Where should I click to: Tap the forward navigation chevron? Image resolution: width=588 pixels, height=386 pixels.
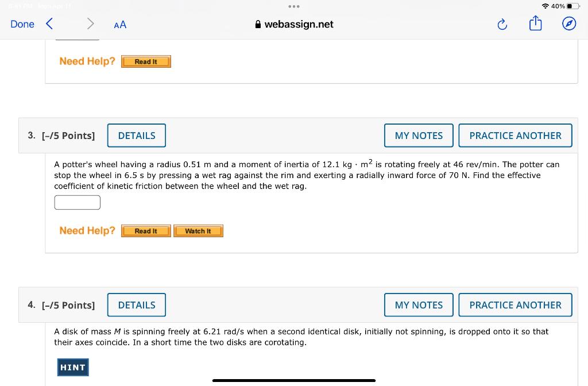90,24
